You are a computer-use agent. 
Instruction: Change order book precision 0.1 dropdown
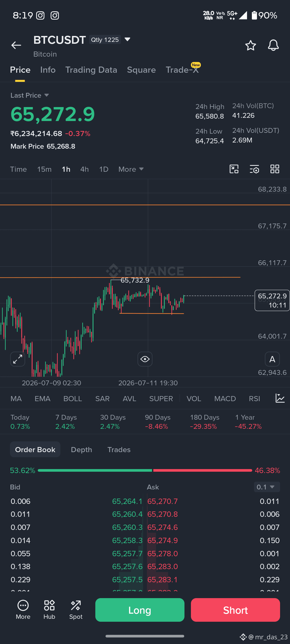(x=267, y=487)
